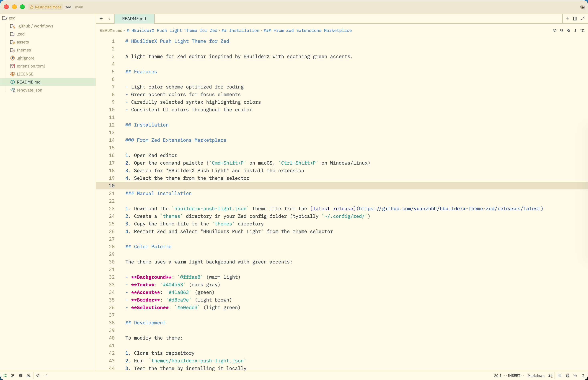Screen dimensions: 588x380
Task: Expand the .github / workflows folder
Action: coord(48,26)
